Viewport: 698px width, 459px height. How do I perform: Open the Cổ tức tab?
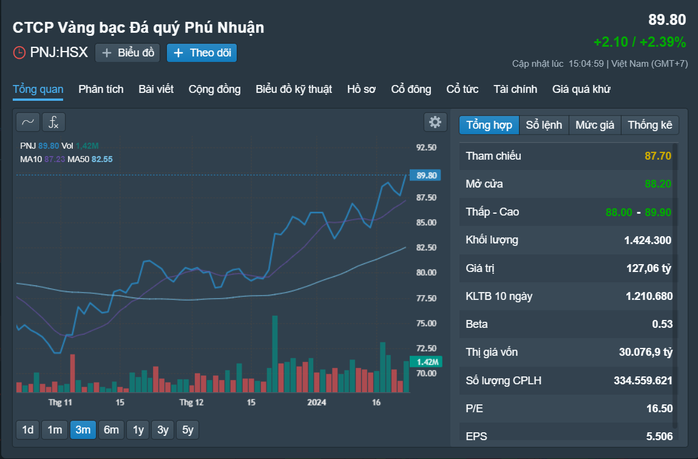coord(462,89)
